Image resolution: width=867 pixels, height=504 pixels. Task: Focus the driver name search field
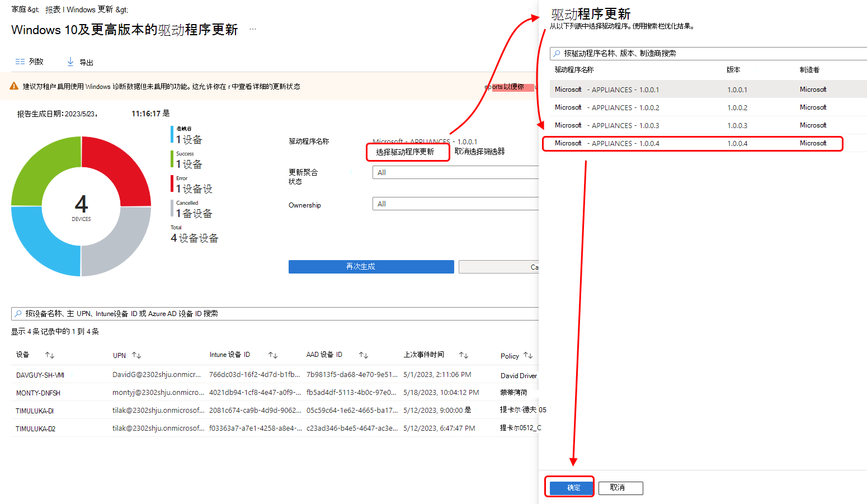(708, 54)
